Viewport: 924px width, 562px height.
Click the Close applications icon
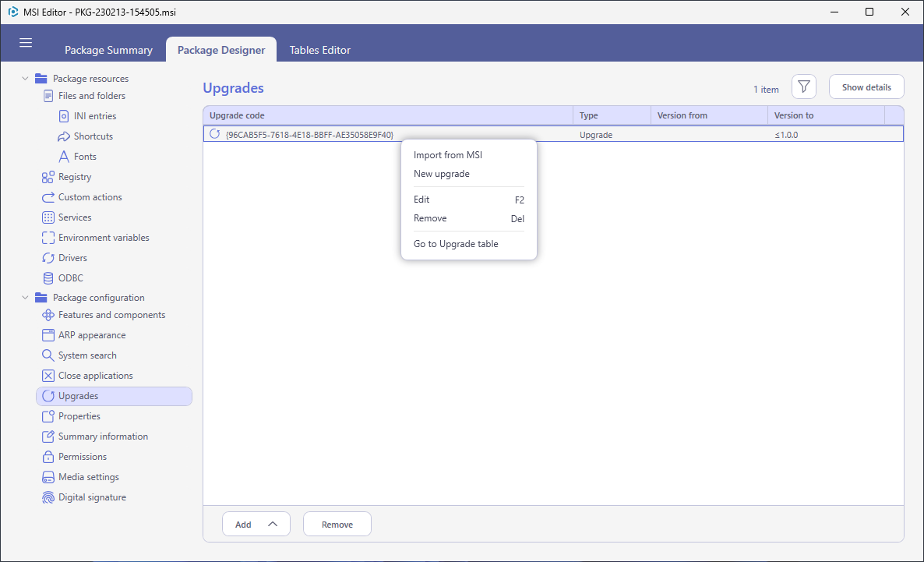[x=48, y=376]
